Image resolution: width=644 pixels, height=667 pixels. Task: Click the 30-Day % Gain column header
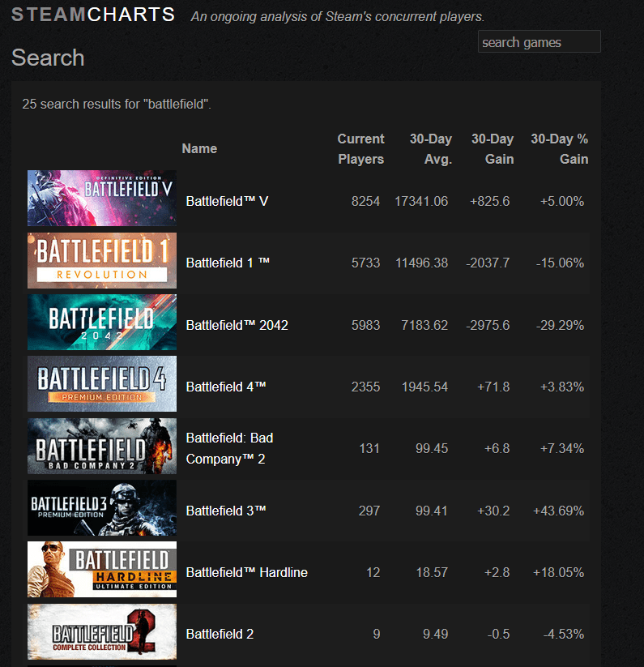[560, 149]
